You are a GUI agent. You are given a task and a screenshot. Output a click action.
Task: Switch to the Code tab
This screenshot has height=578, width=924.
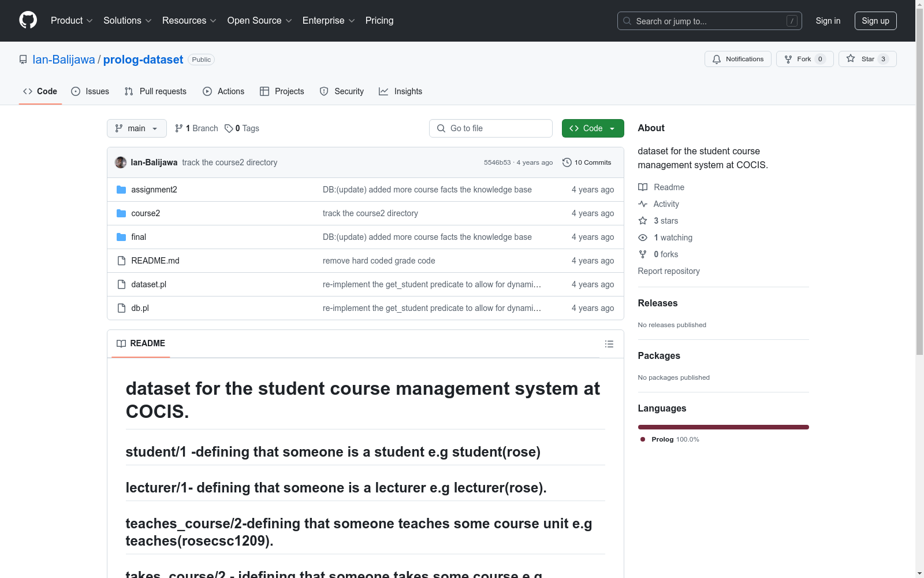tap(40, 91)
